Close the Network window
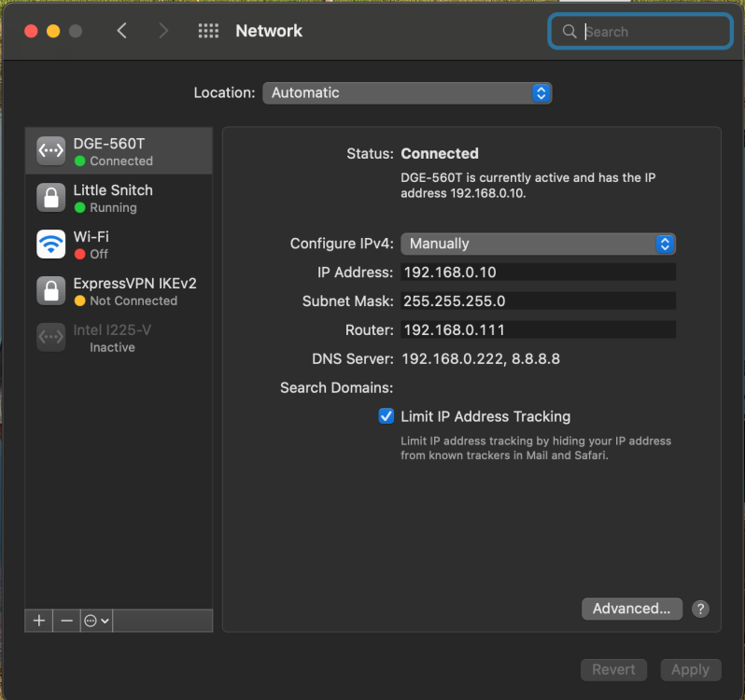 32,32
